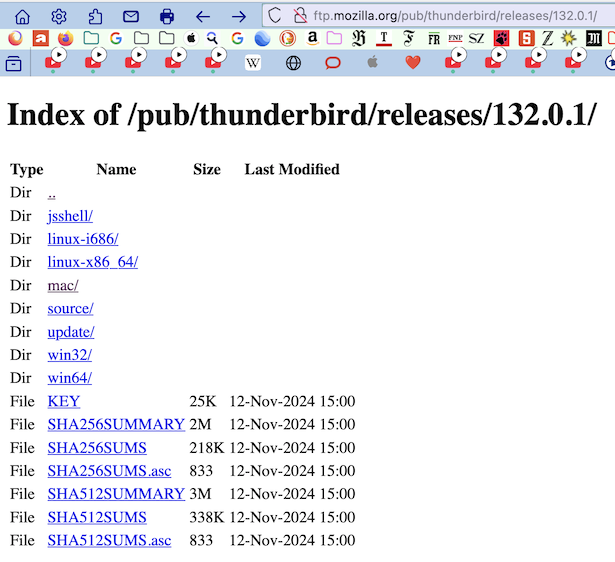Click the 'Name' column header
Screen dimensions: 615x562
point(116,169)
